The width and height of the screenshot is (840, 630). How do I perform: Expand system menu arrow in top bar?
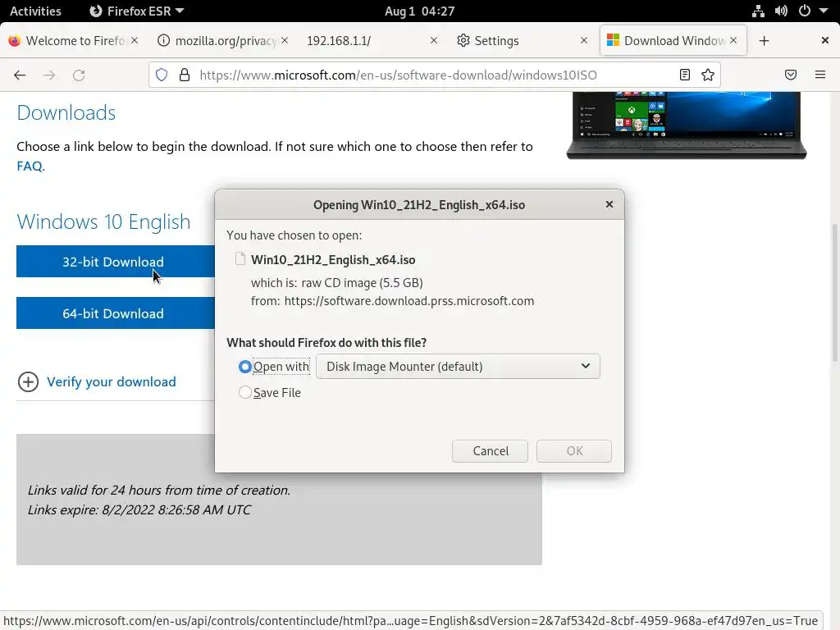pos(824,11)
